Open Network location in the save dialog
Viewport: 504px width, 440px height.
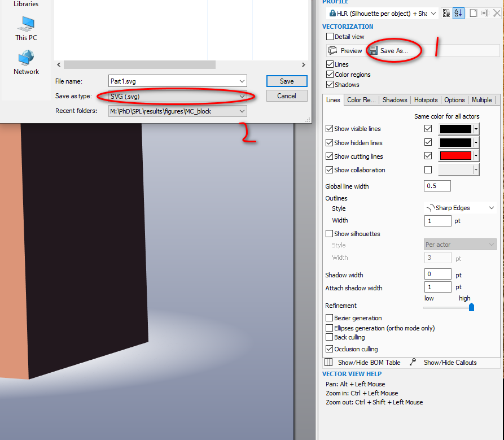click(x=26, y=63)
